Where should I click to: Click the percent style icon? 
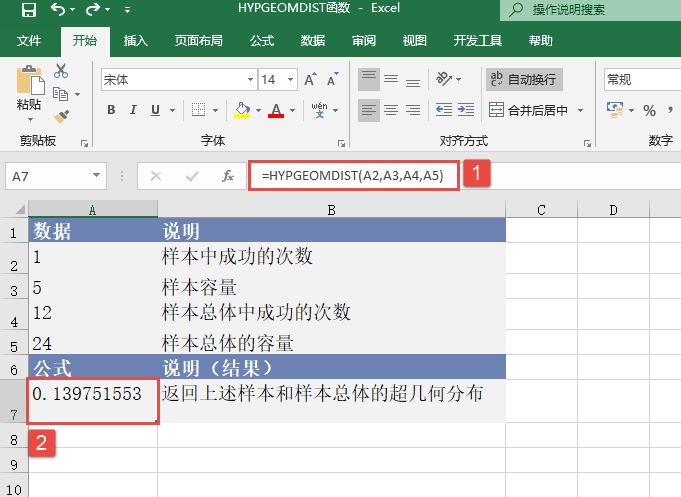click(x=649, y=110)
